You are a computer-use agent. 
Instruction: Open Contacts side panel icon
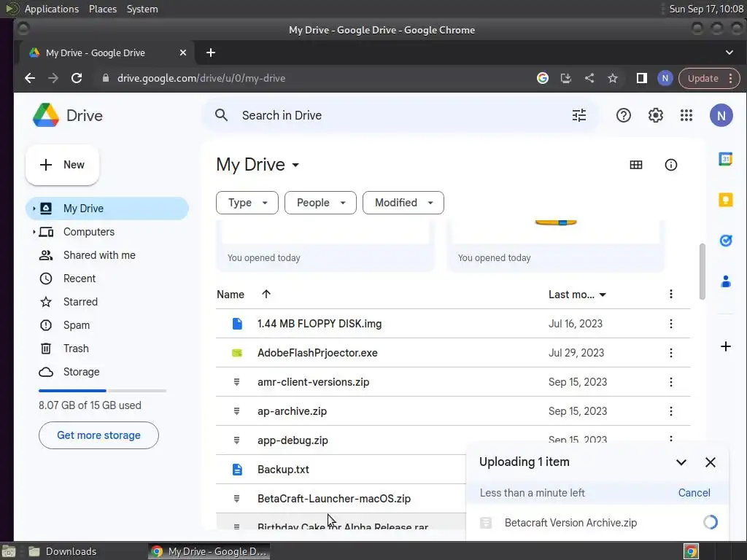tap(725, 281)
